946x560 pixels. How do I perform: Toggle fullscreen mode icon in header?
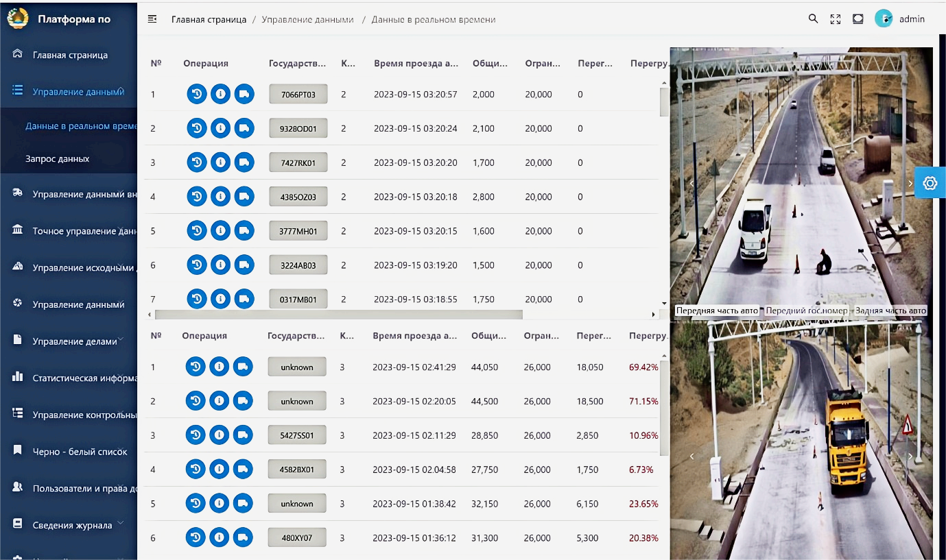click(835, 19)
